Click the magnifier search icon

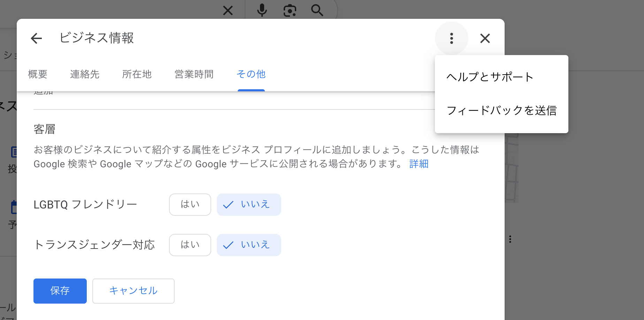coord(317,10)
